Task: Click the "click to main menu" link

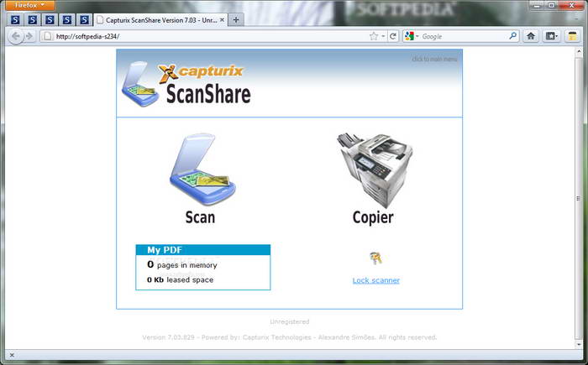Action: (x=434, y=59)
